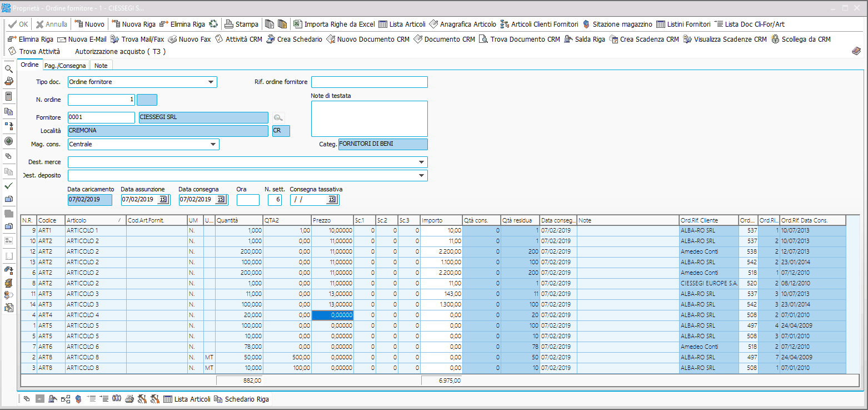Screen dimensions: 868x410
Task: Open Listini Fornitori
Action: [683, 24]
